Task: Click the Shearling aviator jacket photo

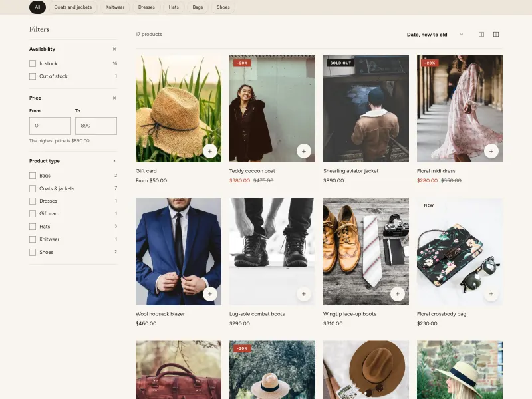Action: (x=366, y=108)
